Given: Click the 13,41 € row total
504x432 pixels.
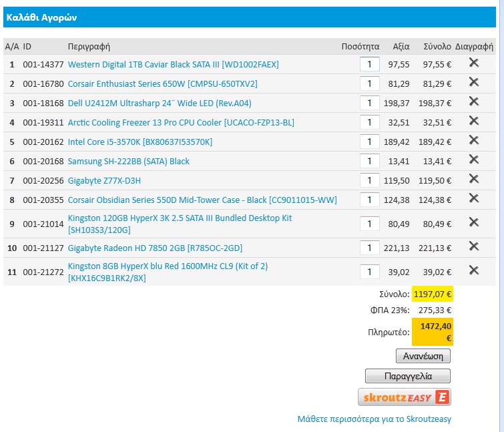Looking at the screenshot, I should [437, 161].
